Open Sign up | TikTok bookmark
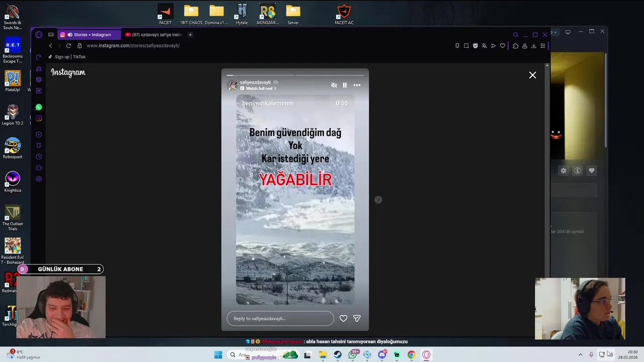 67,57
